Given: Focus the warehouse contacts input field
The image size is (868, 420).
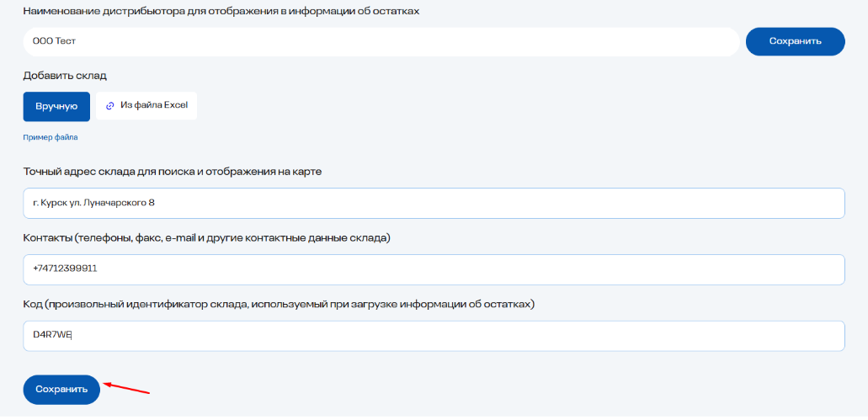Looking at the screenshot, I should tap(434, 269).
